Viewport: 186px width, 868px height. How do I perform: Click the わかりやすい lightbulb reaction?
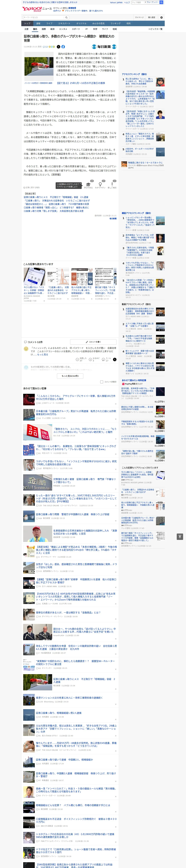click(100, 184)
